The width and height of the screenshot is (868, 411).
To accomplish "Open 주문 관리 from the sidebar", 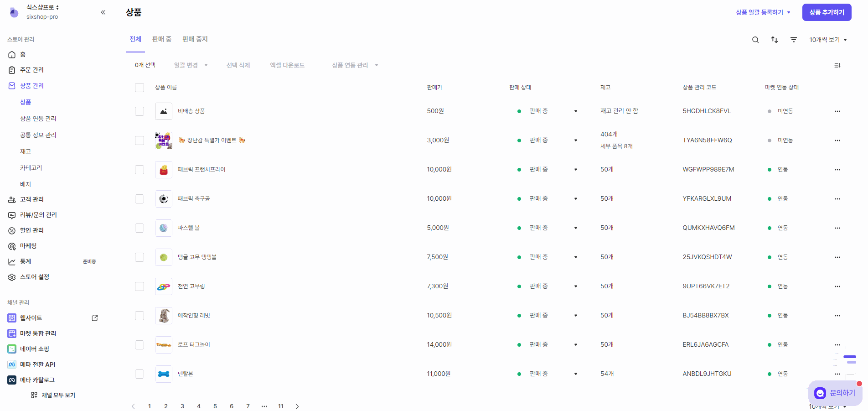I will pos(32,70).
